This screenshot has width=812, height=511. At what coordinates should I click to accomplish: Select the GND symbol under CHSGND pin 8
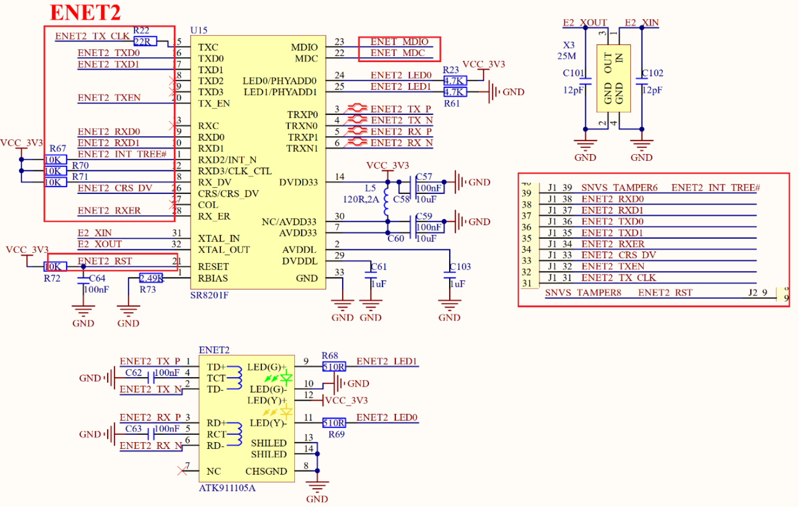coord(317,486)
